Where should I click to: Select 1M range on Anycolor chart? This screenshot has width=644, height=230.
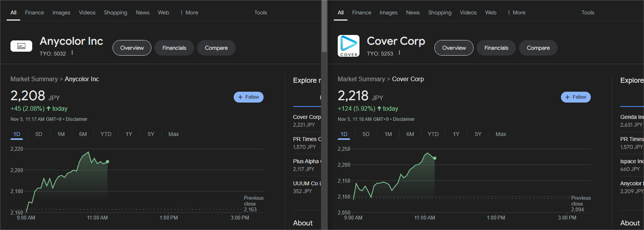point(61,134)
